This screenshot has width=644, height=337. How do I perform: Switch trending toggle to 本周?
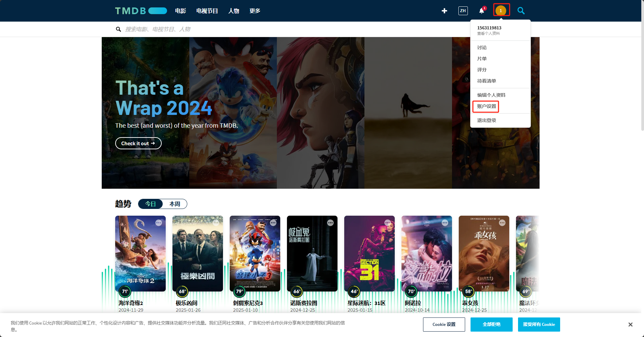pos(175,204)
